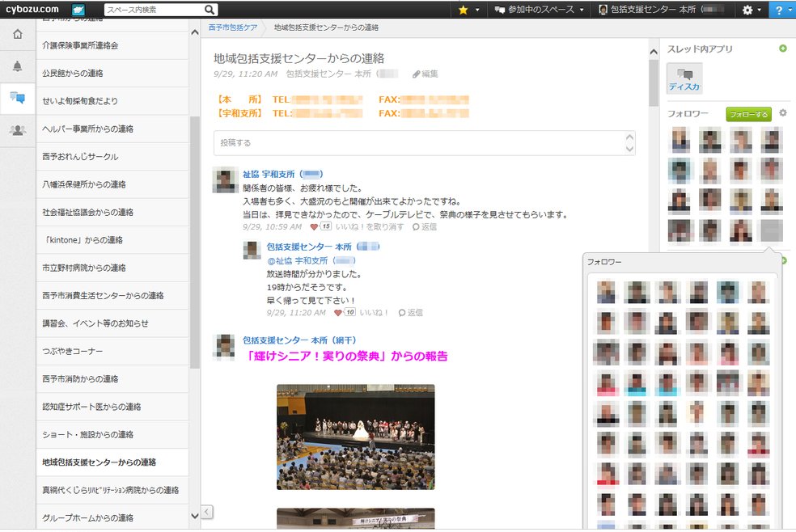
Task: Open the spaces chat icon in sidebar
Action: point(17,98)
